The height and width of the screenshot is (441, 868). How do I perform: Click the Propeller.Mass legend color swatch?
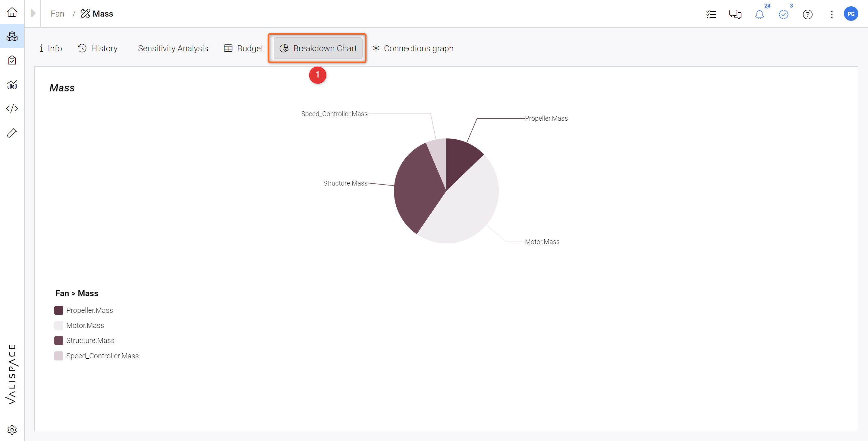pyautogui.click(x=59, y=310)
